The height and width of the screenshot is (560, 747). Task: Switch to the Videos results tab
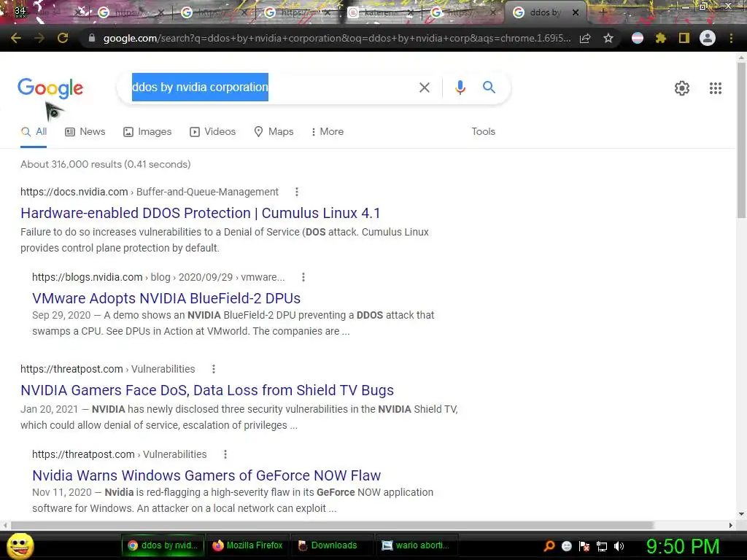(212, 131)
